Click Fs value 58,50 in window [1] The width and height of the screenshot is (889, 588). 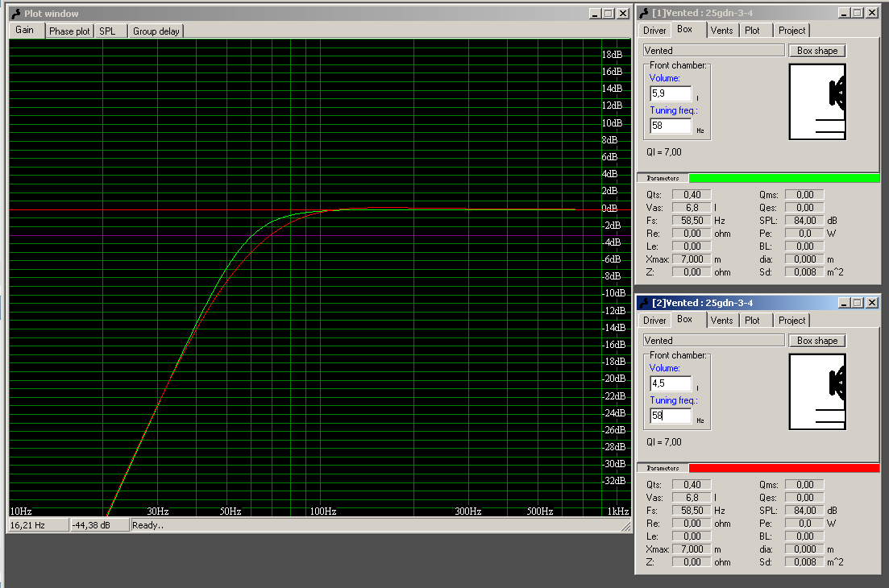point(692,221)
